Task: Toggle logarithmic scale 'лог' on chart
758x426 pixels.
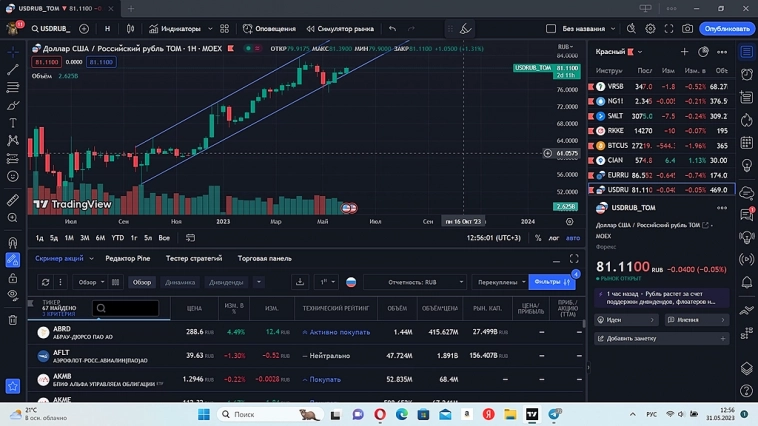Action: [x=554, y=238]
